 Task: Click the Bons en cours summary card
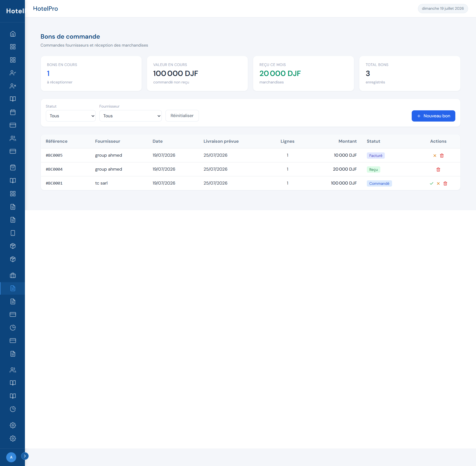tap(91, 73)
